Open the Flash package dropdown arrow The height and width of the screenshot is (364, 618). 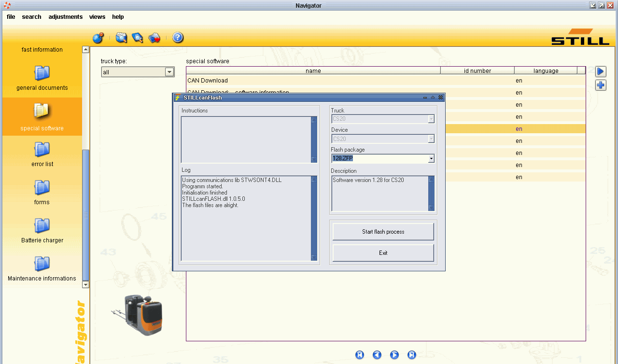tap(431, 158)
